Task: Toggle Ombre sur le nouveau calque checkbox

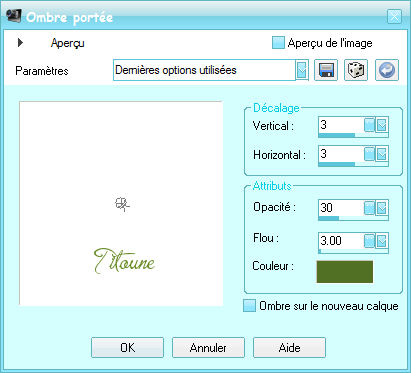Action: (x=249, y=305)
